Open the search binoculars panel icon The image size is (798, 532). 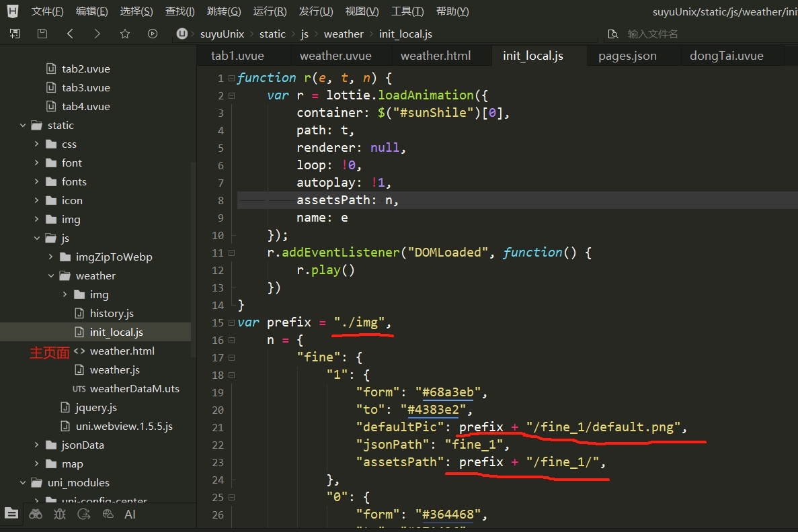(x=36, y=515)
